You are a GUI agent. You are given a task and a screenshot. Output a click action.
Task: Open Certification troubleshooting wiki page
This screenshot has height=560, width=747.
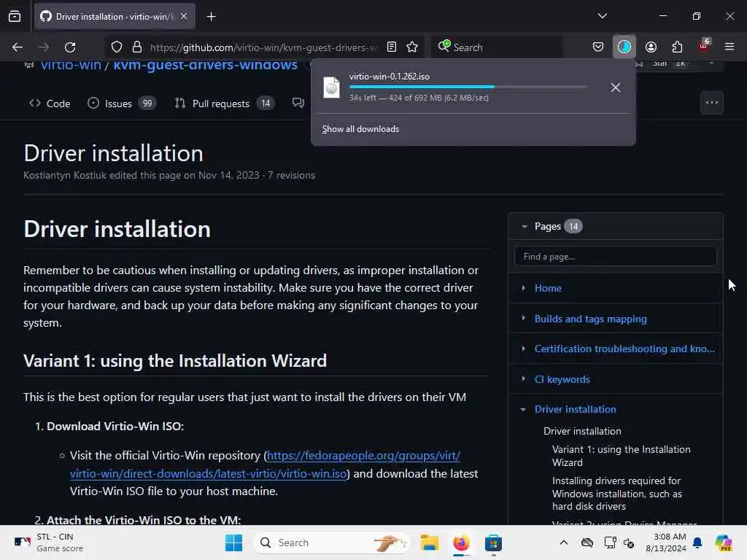(624, 349)
